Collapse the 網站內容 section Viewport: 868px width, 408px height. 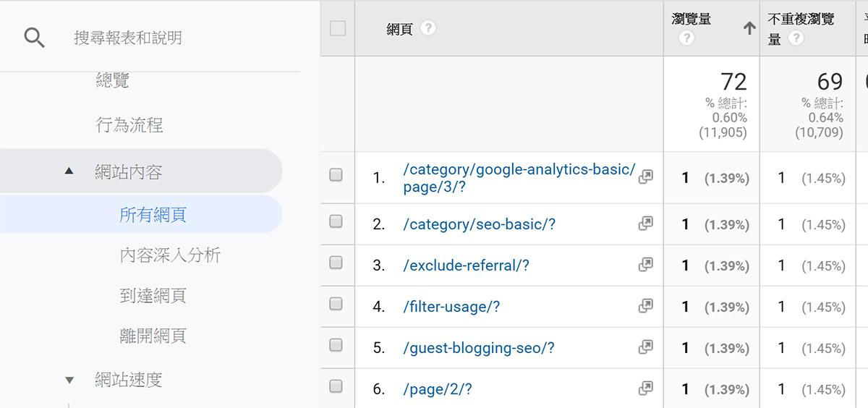click(69, 171)
